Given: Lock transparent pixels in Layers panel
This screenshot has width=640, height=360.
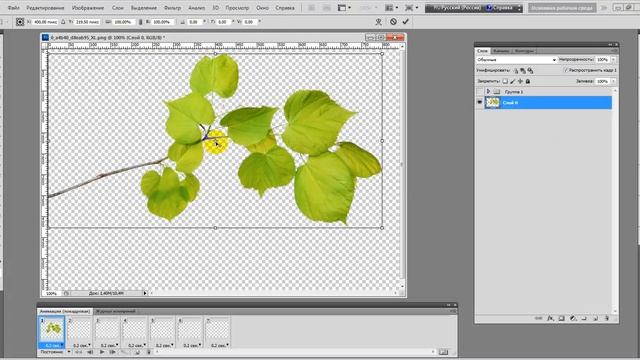Looking at the screenshot, I should pyautogui.click(x=505, y=81).
